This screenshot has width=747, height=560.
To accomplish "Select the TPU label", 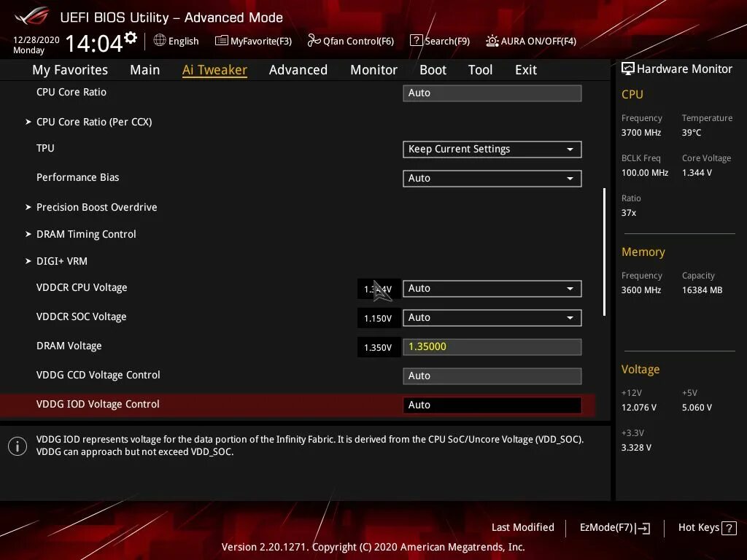I will point(45,148).
